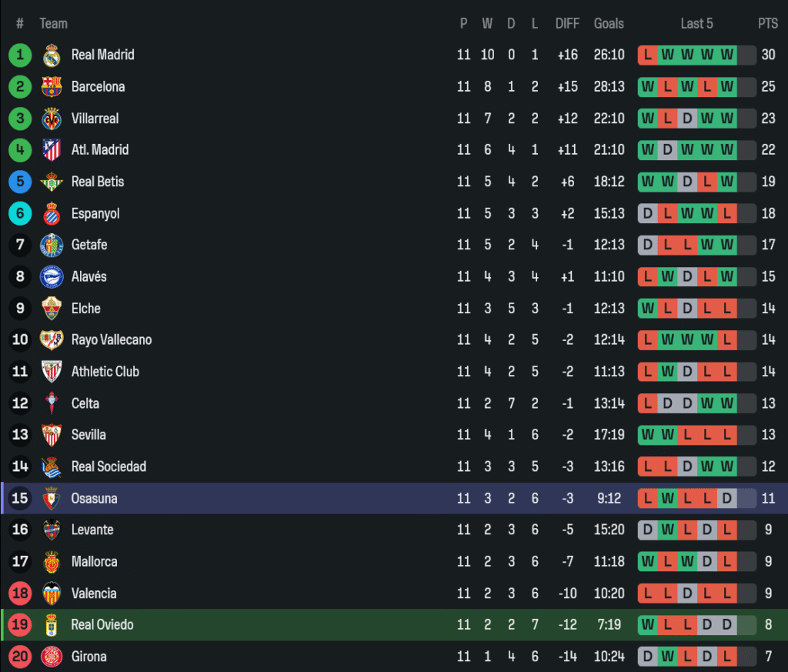Sort the table by PTS column

tap(767, 24)
